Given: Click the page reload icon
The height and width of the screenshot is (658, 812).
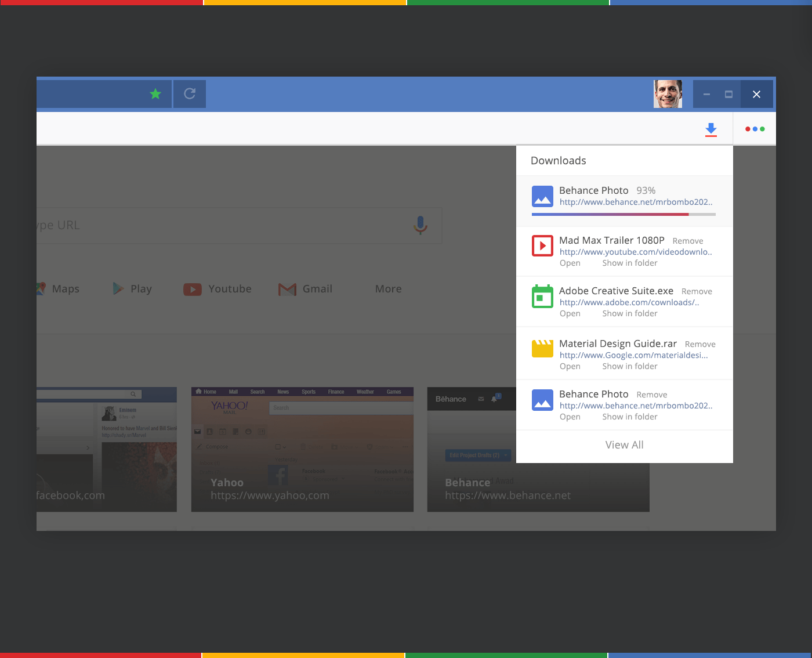Looking at the screenshot, I should 189,93.
